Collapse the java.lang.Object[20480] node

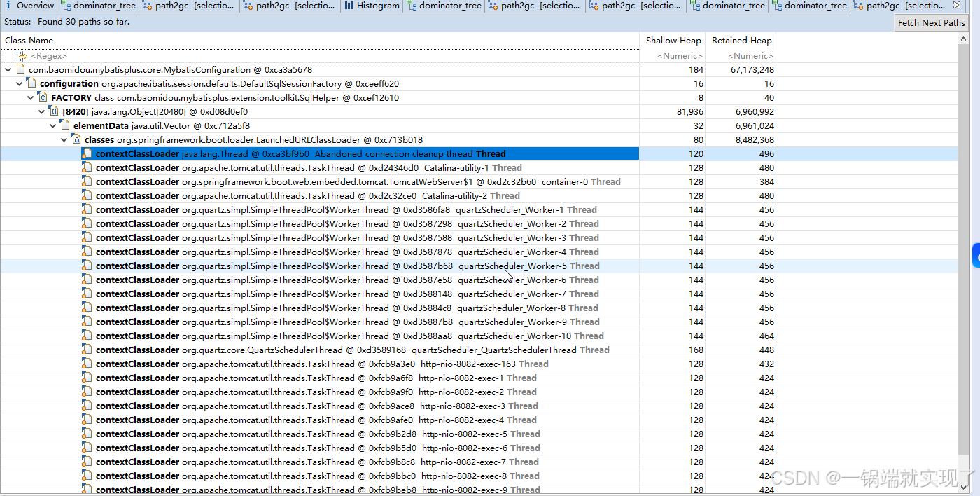(x=41, y=111)
